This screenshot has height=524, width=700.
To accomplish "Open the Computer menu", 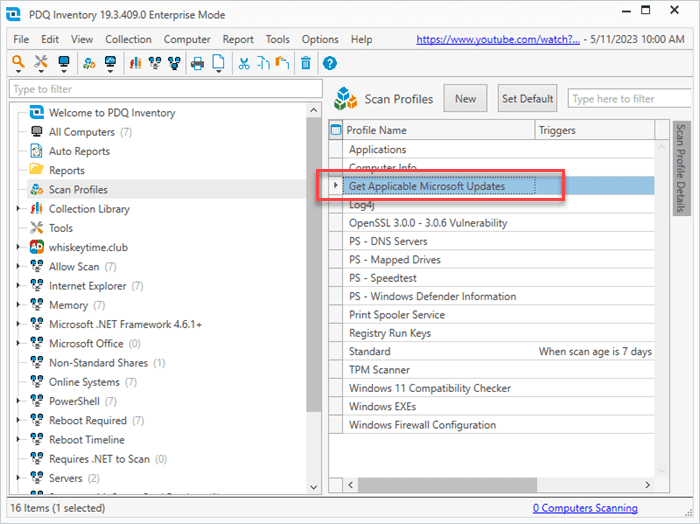I will tap(187, 39).
